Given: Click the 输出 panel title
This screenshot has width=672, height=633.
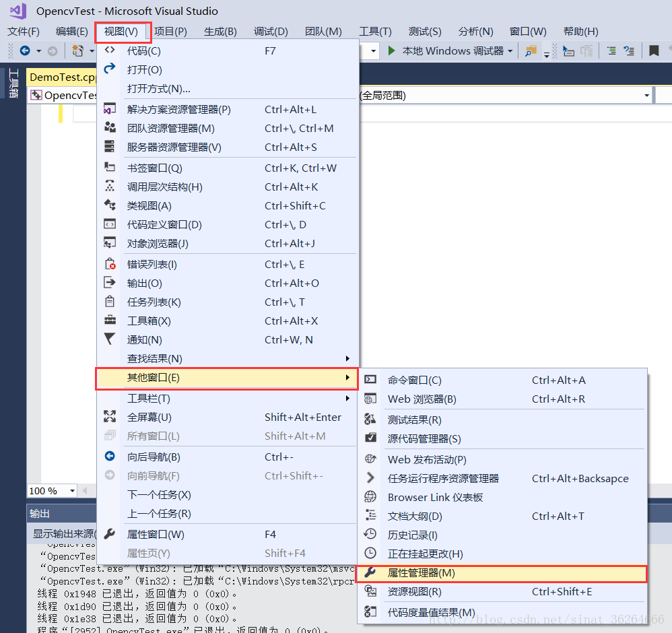Looking at the screenshot, I should pyautogui.click(x=40, y=513).
